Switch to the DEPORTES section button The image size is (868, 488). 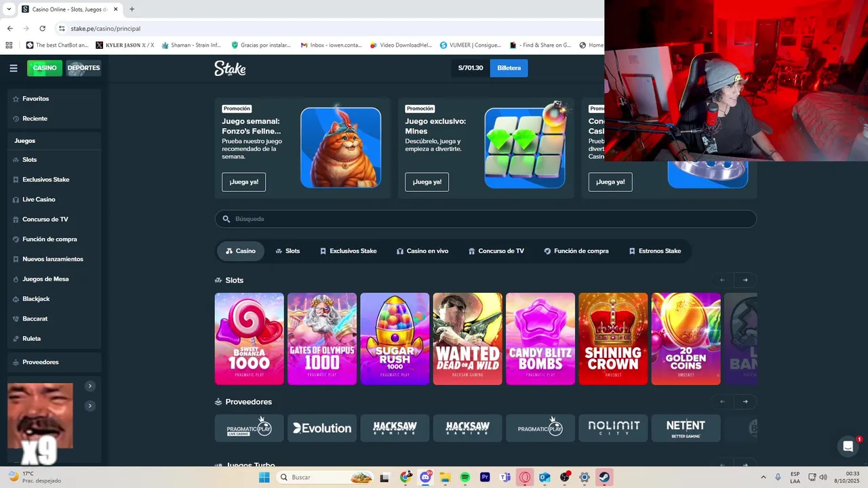(x=83, y=68)
